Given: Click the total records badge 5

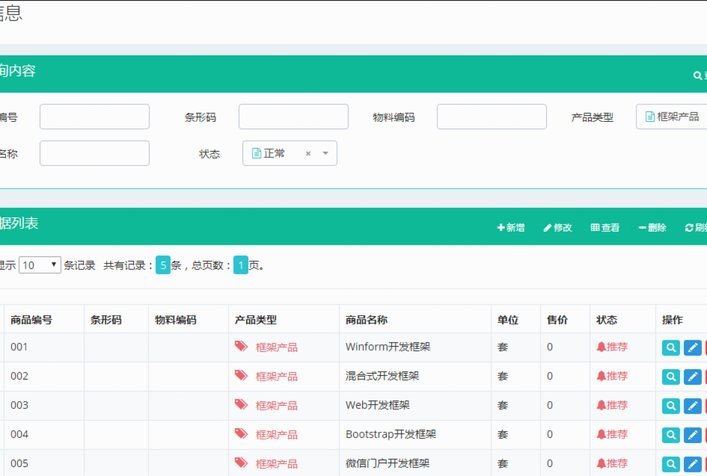Looking at the screenshot, I should pos(163,265).
